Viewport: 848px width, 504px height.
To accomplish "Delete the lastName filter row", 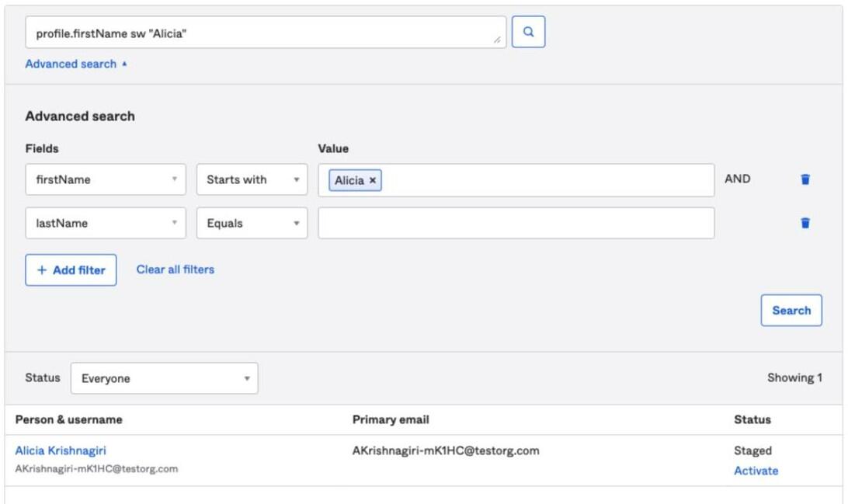I will pyautogui.click(x=805, y=223).
